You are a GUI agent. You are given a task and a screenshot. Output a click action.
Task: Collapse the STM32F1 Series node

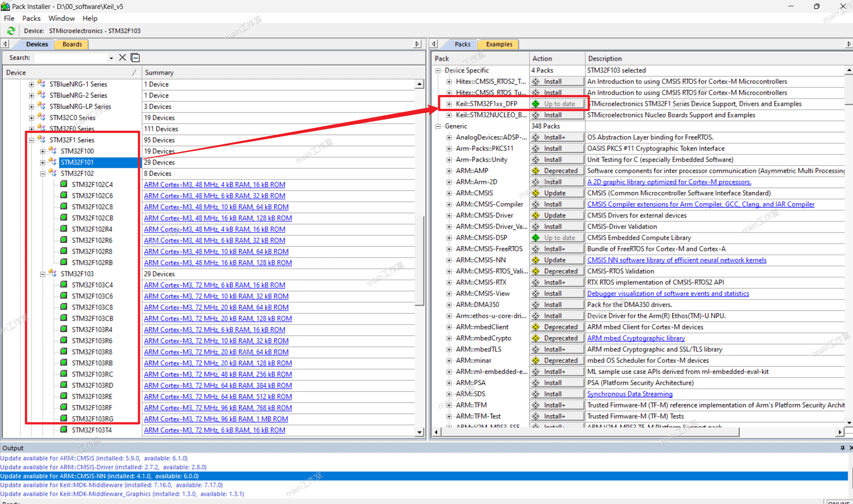pos(32,140)
